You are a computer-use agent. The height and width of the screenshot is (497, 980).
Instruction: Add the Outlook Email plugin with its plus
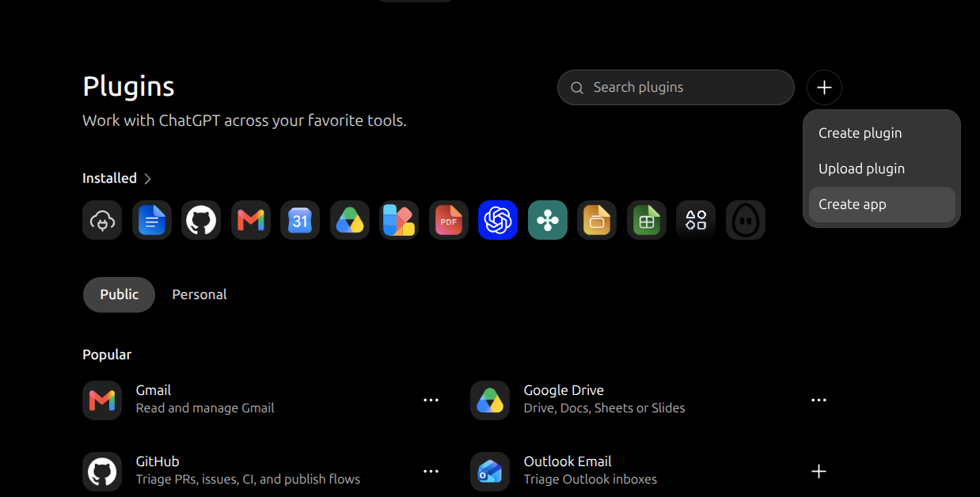point(819,472)
